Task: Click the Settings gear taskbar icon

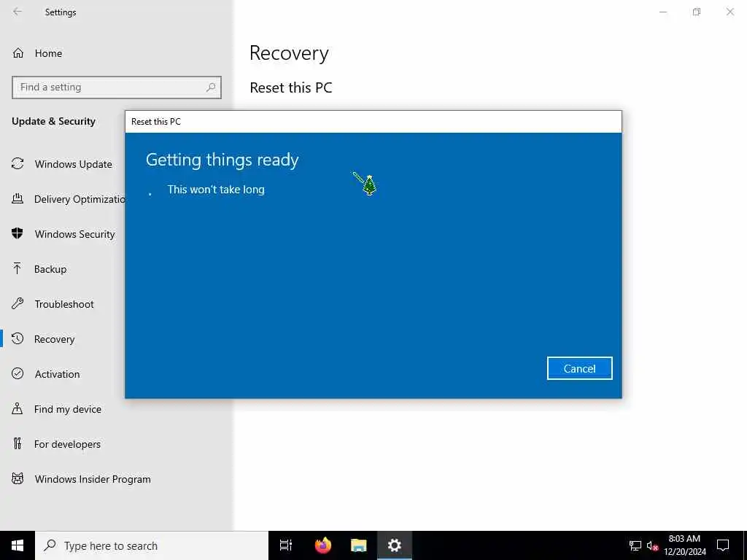Action: coord(395,545)
